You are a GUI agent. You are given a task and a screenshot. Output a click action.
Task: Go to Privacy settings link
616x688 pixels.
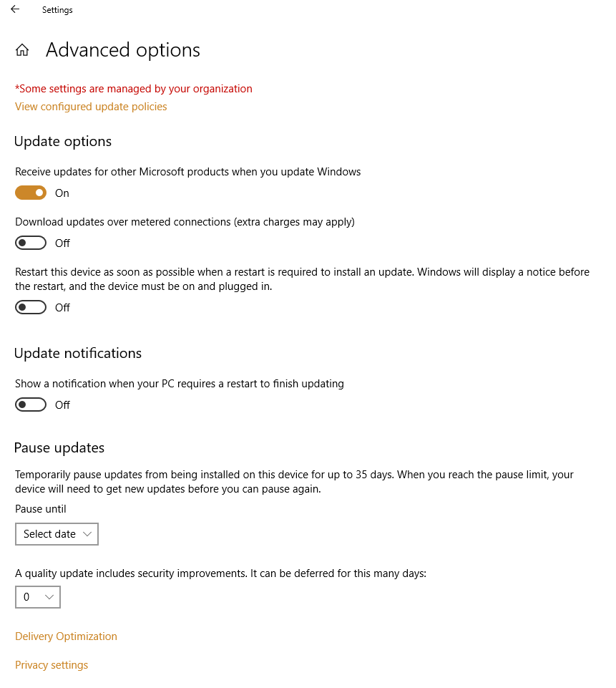(52, 665)
